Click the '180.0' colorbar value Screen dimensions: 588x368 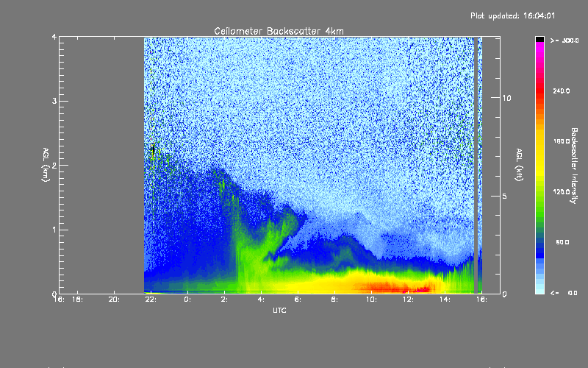point(562,141)
